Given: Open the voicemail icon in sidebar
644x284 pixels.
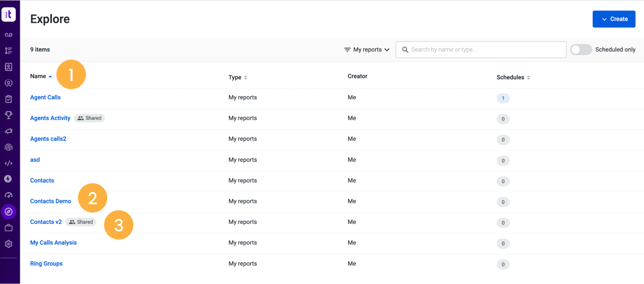Looking at the screenshot, I should point(9,34).
